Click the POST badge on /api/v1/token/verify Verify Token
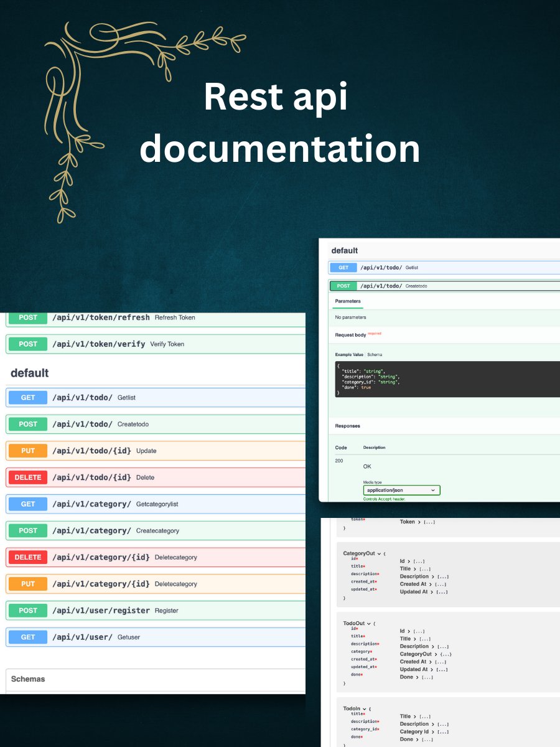The image size is (560, 747). tap(27, 344)
